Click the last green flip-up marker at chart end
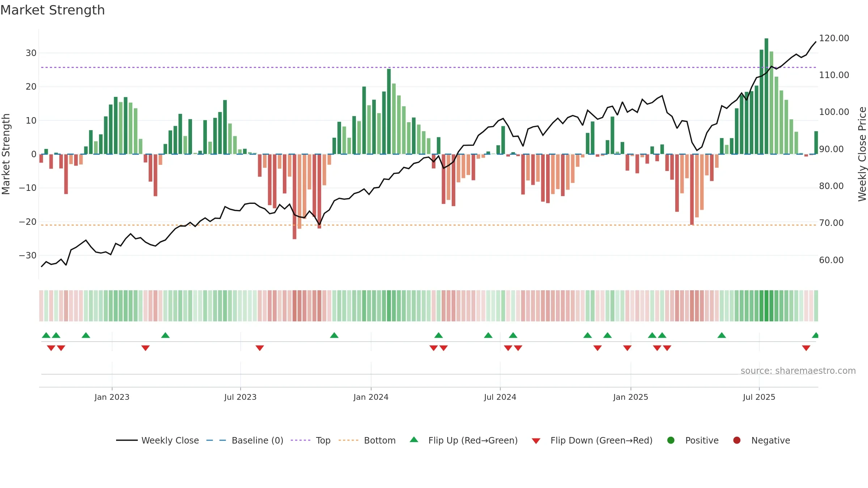This screenshot has height=488, width=868. click(815, 335)
